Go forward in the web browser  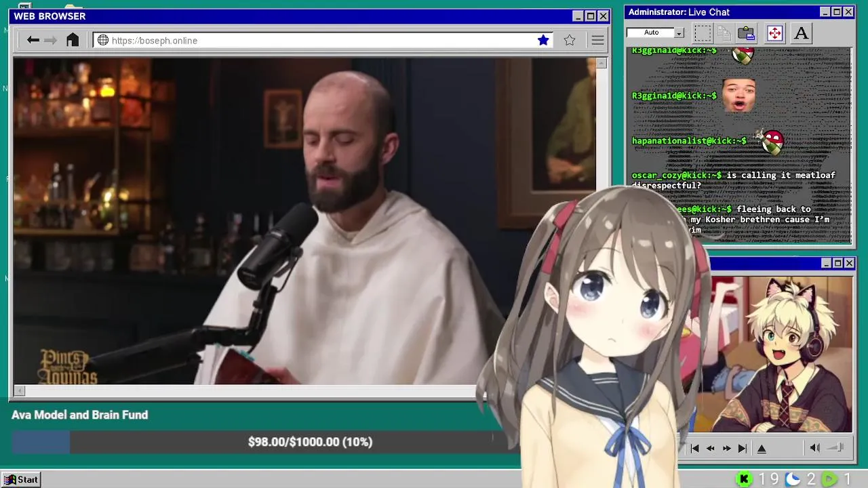point(51,41)
